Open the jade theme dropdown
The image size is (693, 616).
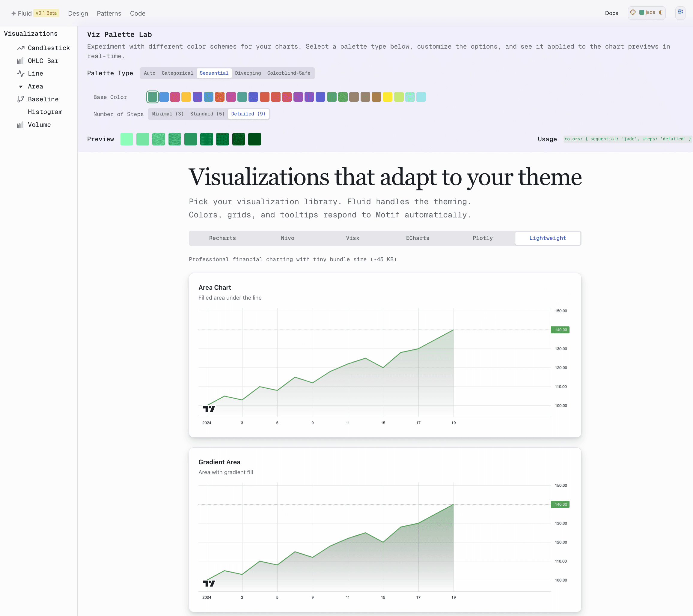tap(647, 13)
